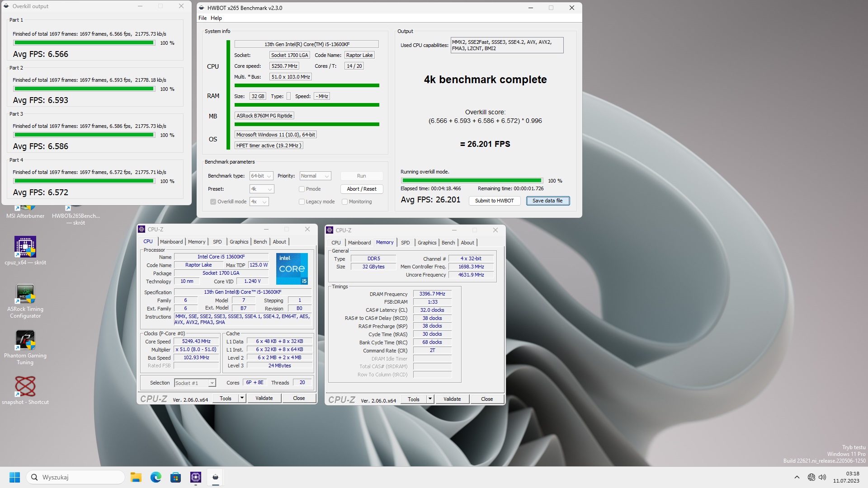Click left CPU-Z window title icon

point(142,229)
